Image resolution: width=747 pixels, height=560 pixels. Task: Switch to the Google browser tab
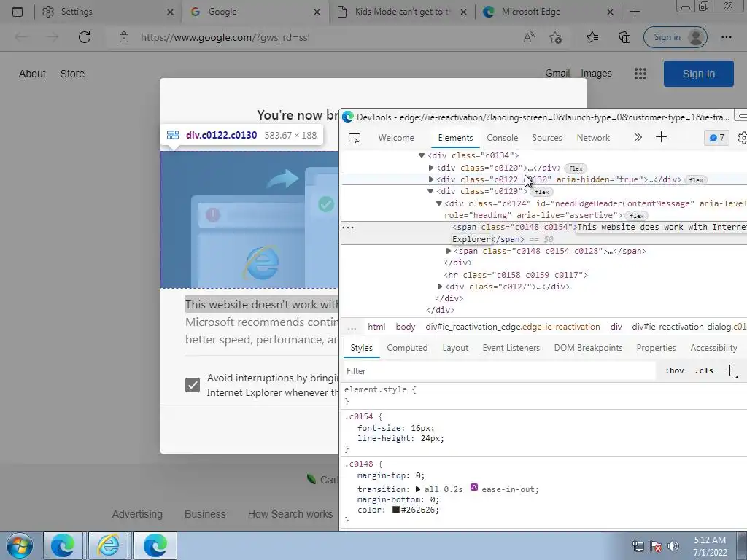click(255, 12)
